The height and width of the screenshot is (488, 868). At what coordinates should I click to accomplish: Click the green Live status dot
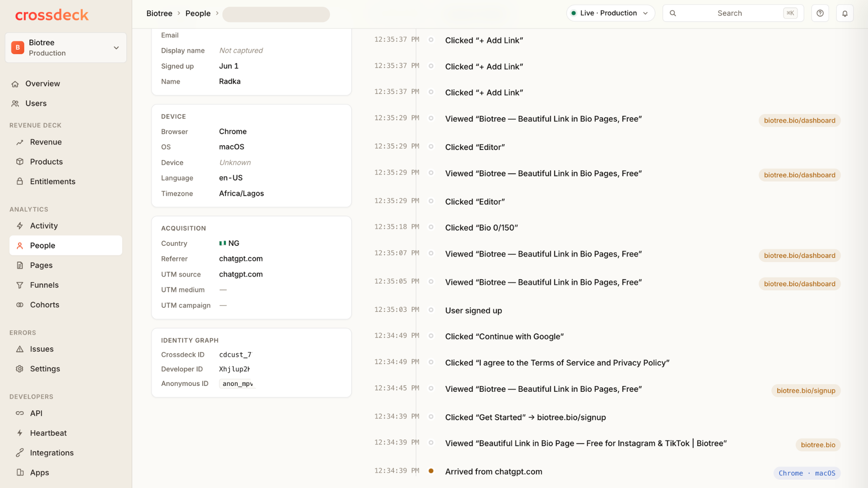click(574, 13)
